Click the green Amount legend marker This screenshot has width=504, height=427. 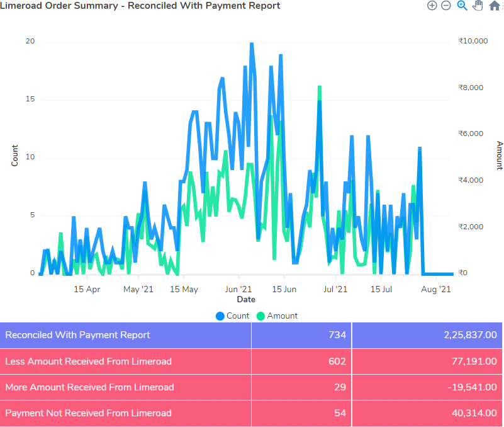click(260, 316)
